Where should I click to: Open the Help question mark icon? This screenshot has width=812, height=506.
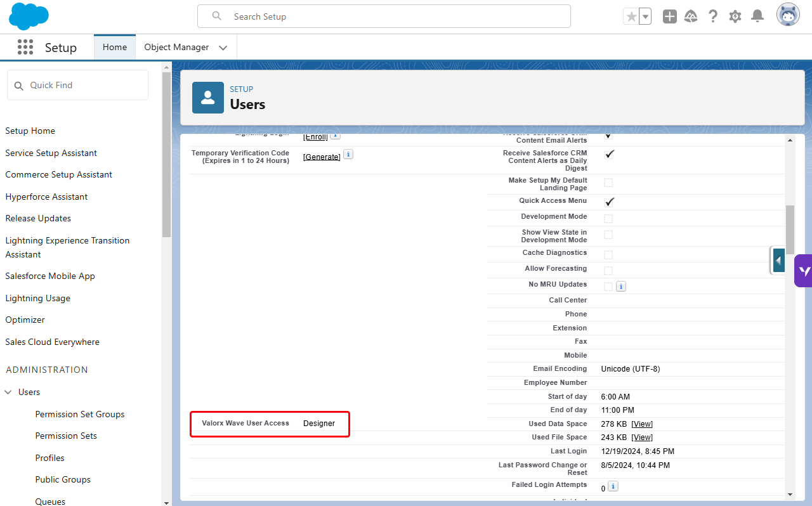(x=713, y=16)
